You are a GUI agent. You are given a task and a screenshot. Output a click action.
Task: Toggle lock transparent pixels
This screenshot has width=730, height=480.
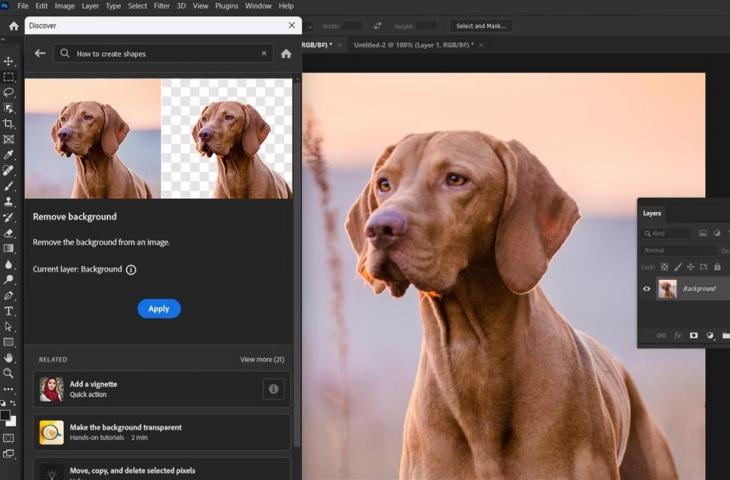pyautogui.click(x=665, y=267)
